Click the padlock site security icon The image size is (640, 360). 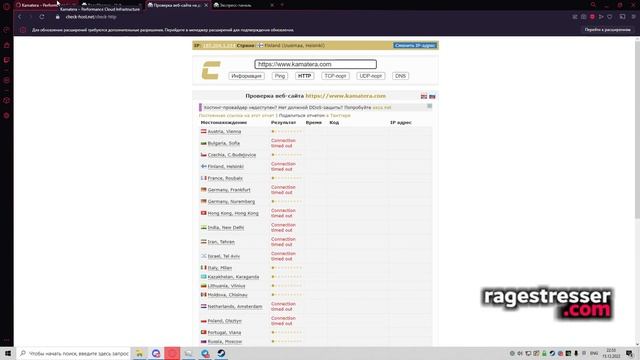click(58, 17)
